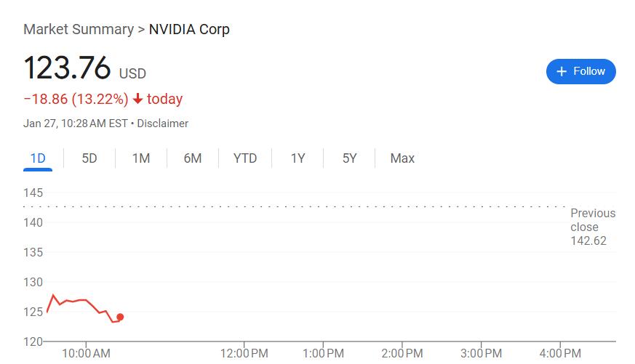Click the 123.76 price figure
The width and height of the screenshot is (635, 364).
67,68
